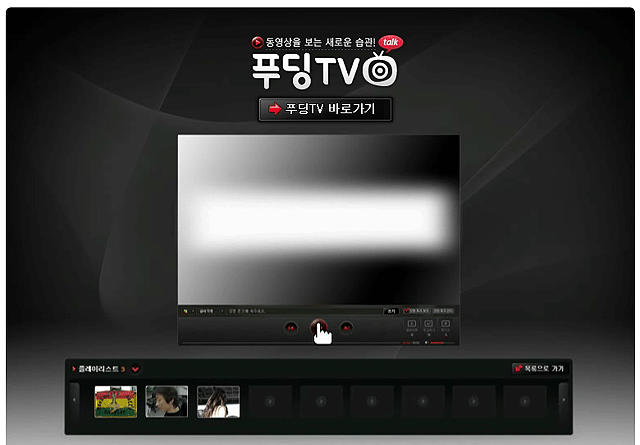
Task: Mute using the speaker icon
Action: 426,343
